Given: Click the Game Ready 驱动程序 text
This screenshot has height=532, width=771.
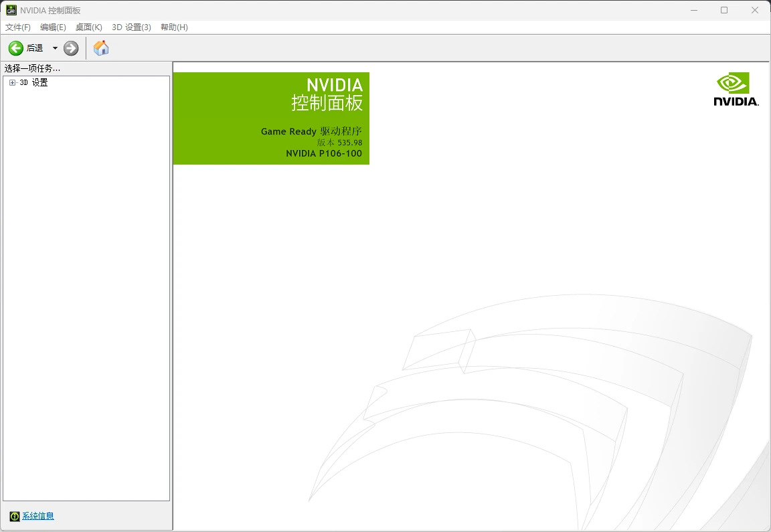Looking at the screenshot, I should (x=311, y=131).
